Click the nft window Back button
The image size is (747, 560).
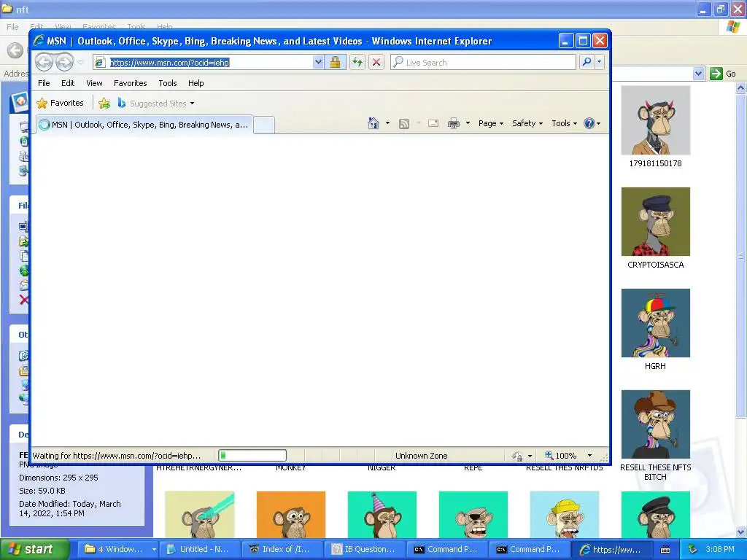point(15,50)
